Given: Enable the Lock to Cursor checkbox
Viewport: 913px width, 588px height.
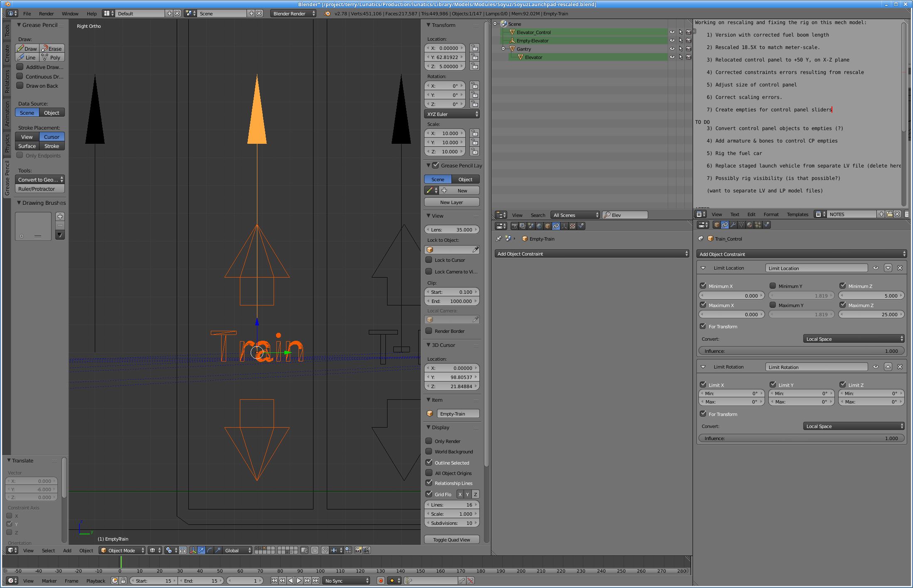Looking at the screenshot, I should click(429, 260).
